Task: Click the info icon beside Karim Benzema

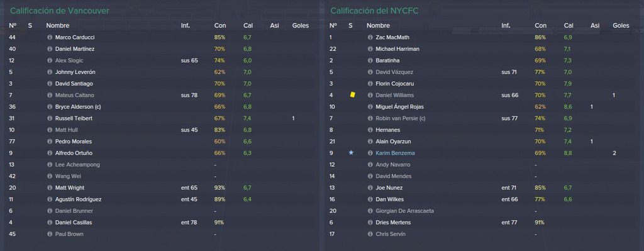Action: [x=370, y=153]
